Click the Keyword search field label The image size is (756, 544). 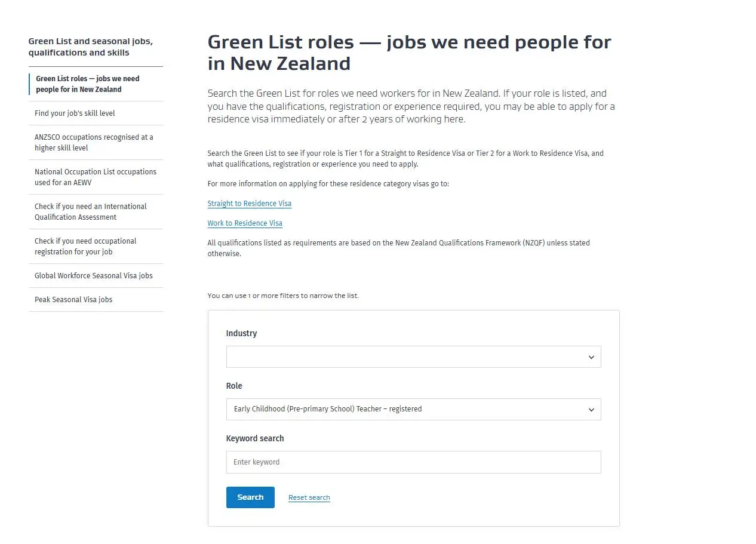pyautogui.click(x=255, y=438)
